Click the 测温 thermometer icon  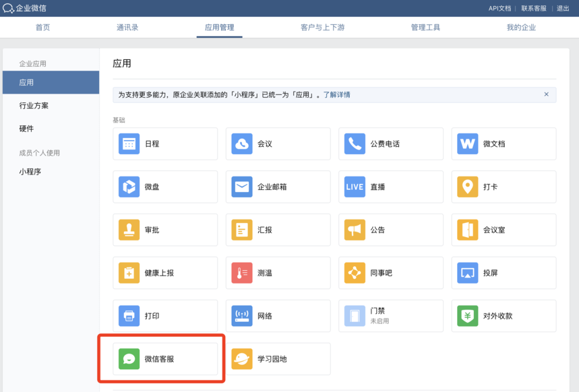click(242, 273)
